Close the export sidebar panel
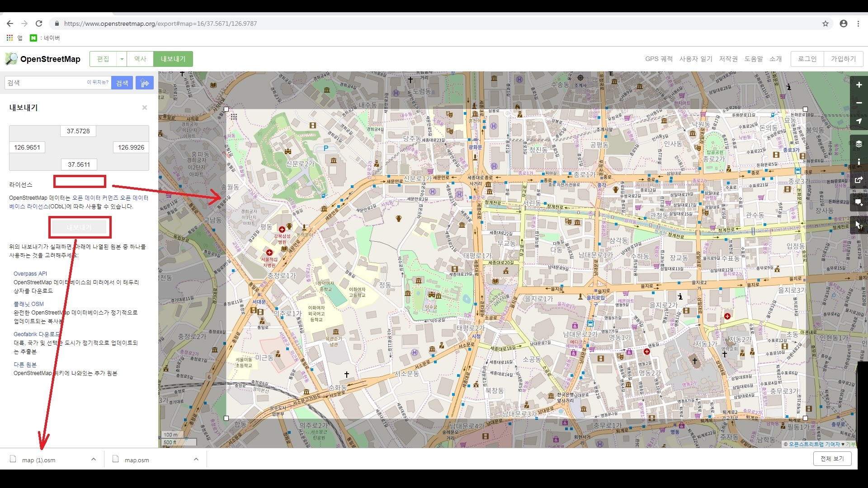Image resolution: width=868 pixels, height=488 pixels. (145, 108)
